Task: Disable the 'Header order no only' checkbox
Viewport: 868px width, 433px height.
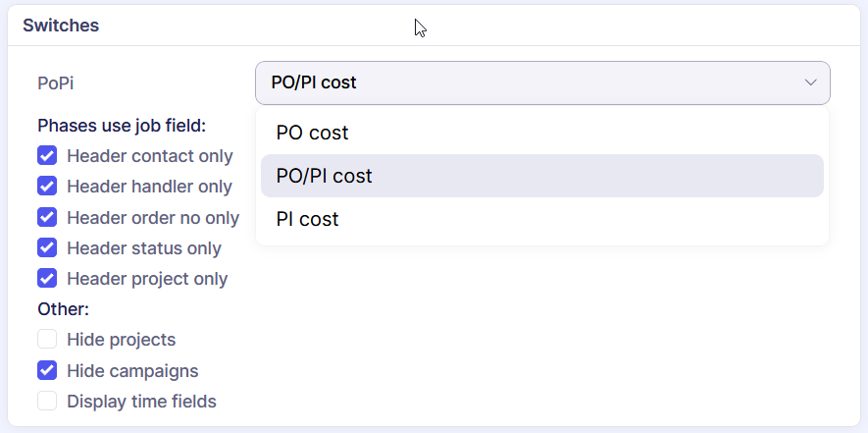Action: pyautogui.click(x=47, y=217)
